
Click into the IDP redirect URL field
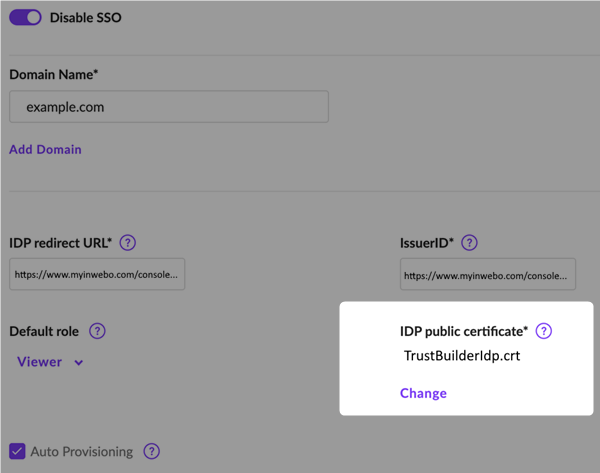pyautogui.click(x=97, y=274)
